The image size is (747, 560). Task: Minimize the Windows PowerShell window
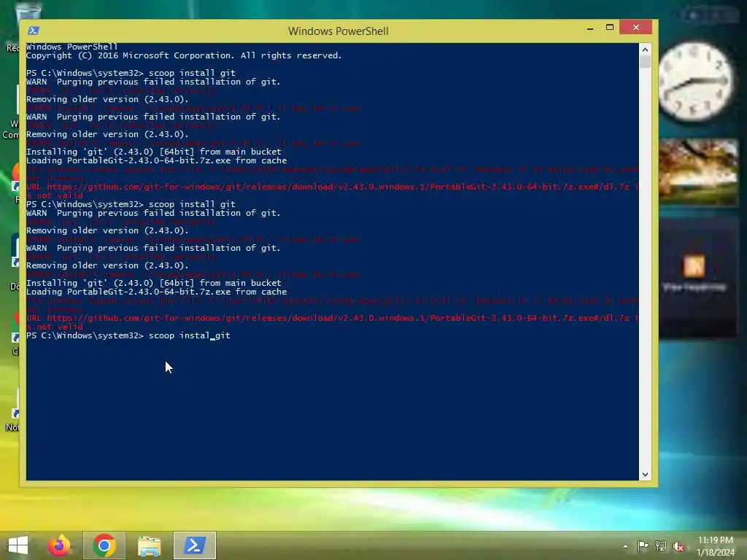click(590, 28)
